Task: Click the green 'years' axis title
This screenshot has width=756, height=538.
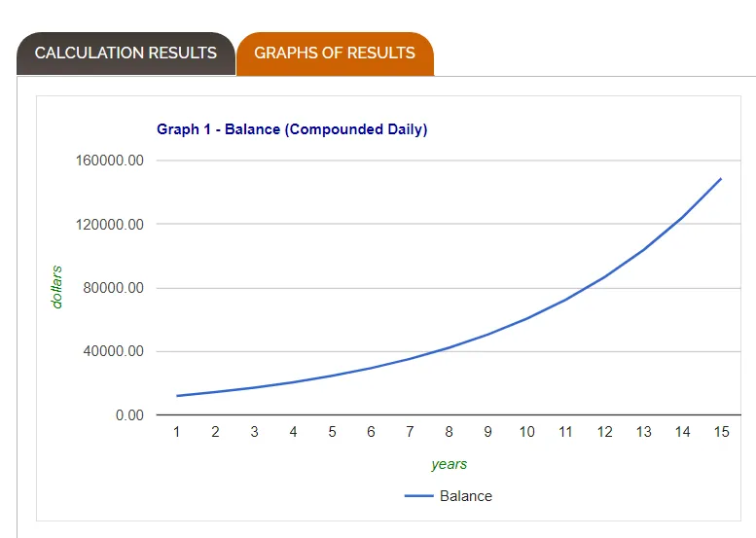Action: pos(450,464)
